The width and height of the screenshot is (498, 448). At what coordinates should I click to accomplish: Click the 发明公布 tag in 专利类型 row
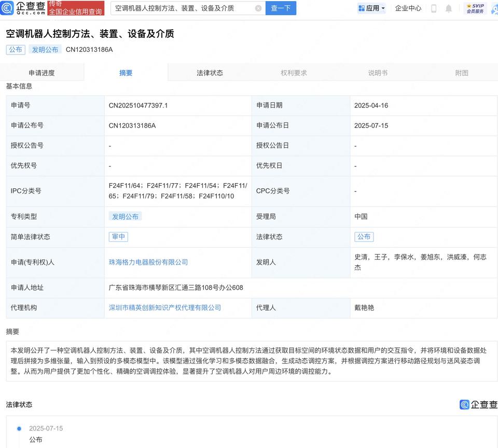pyautogui.click(x=125, y=216)
